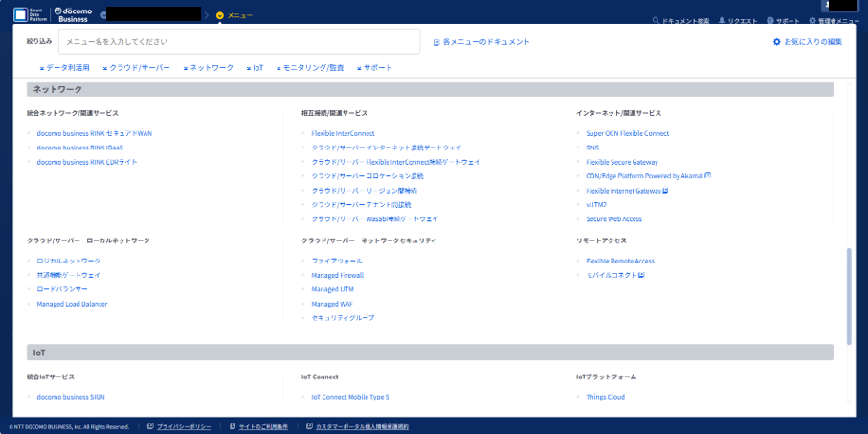Open クラウド/サーバー テナント間接続

(x=361, y=204)
